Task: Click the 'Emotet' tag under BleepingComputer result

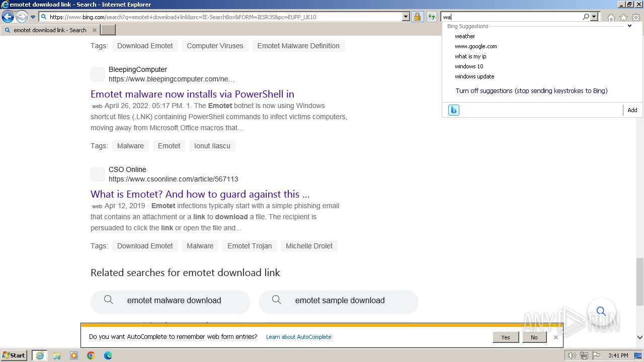Action: tap(169, 146)
